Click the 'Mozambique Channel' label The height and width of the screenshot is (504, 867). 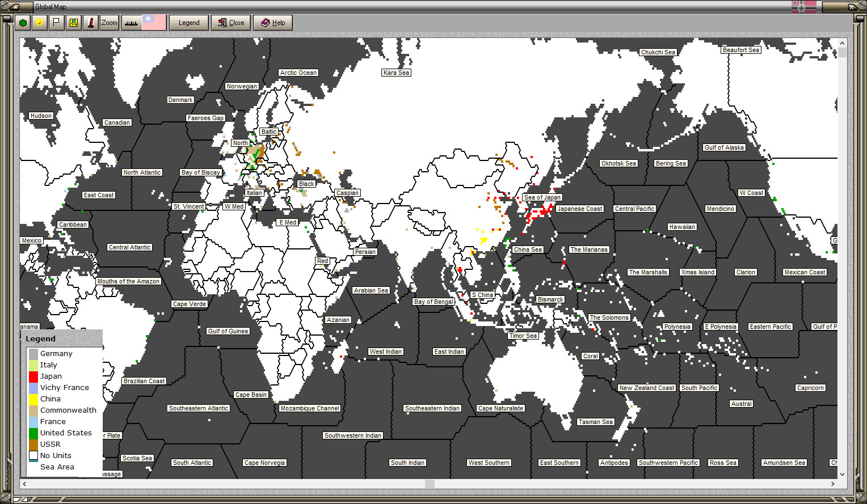click(310, 408)
